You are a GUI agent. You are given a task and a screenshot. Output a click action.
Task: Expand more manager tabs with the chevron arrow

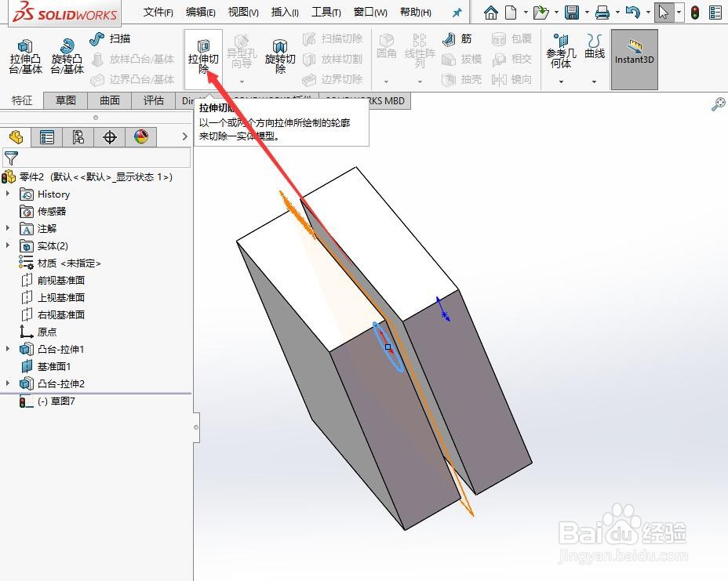pos(185,136)
